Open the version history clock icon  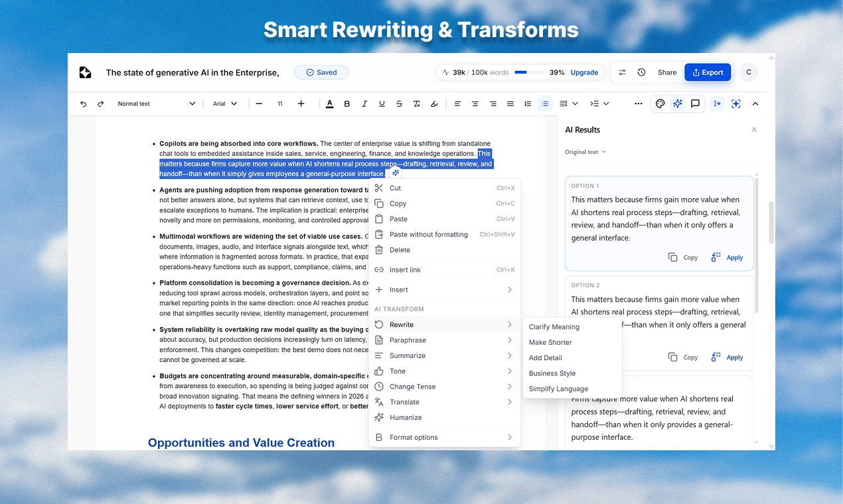coord(641,72)
